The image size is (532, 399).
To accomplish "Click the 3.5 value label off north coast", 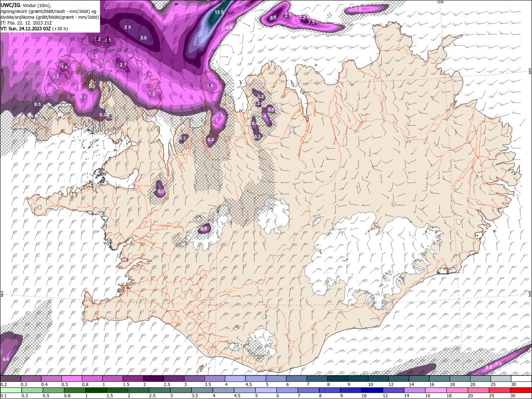I will [x=273, y=17].
